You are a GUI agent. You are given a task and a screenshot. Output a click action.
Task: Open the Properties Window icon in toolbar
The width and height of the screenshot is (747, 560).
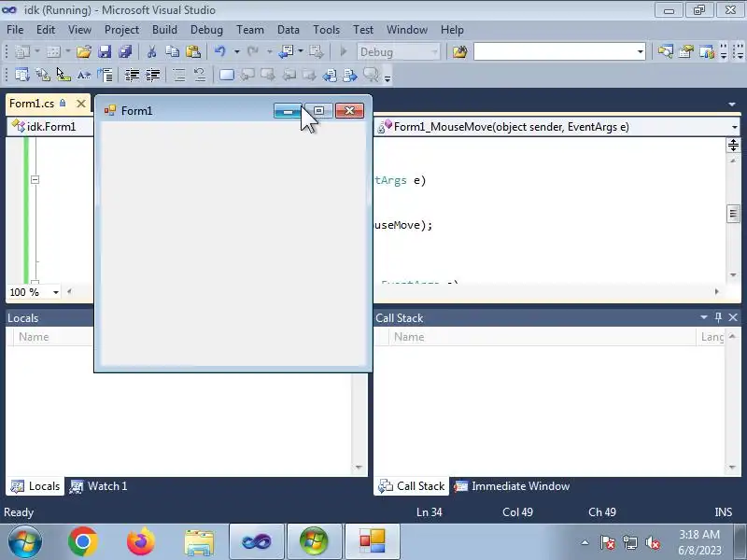pos(686,51)
